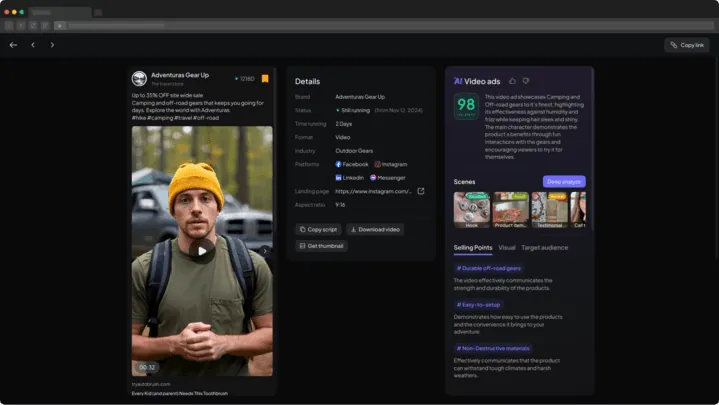Click the next arrow on video preview
Image resolution: width=719 pixels, height=405 pixels.
[265, 251]
